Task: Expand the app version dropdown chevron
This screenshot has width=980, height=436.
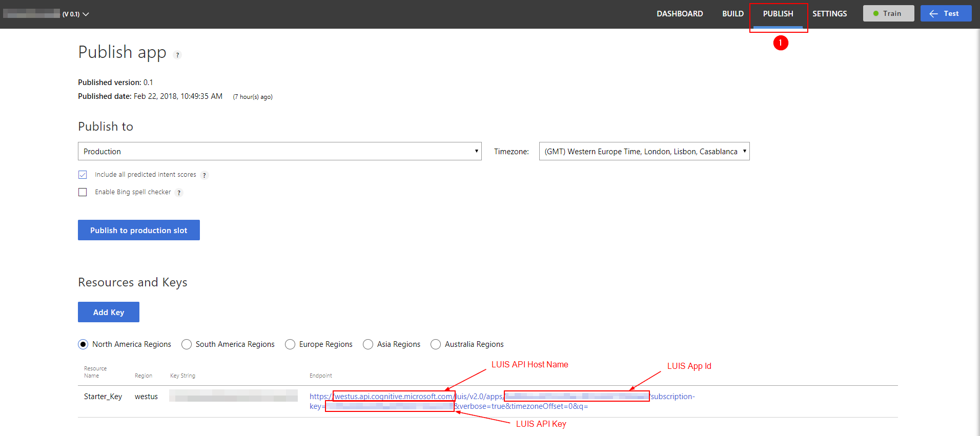Action: 86,14
